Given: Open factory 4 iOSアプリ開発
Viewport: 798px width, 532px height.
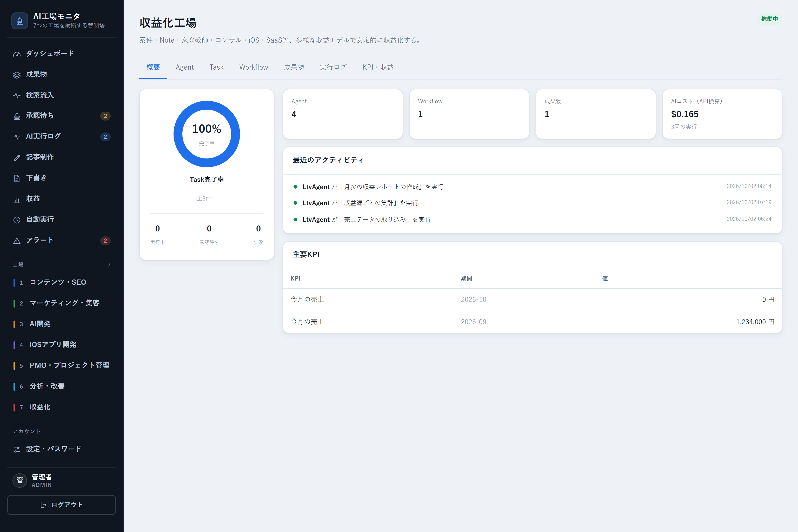Looking at the screenshot, I should tap(61, 345).
